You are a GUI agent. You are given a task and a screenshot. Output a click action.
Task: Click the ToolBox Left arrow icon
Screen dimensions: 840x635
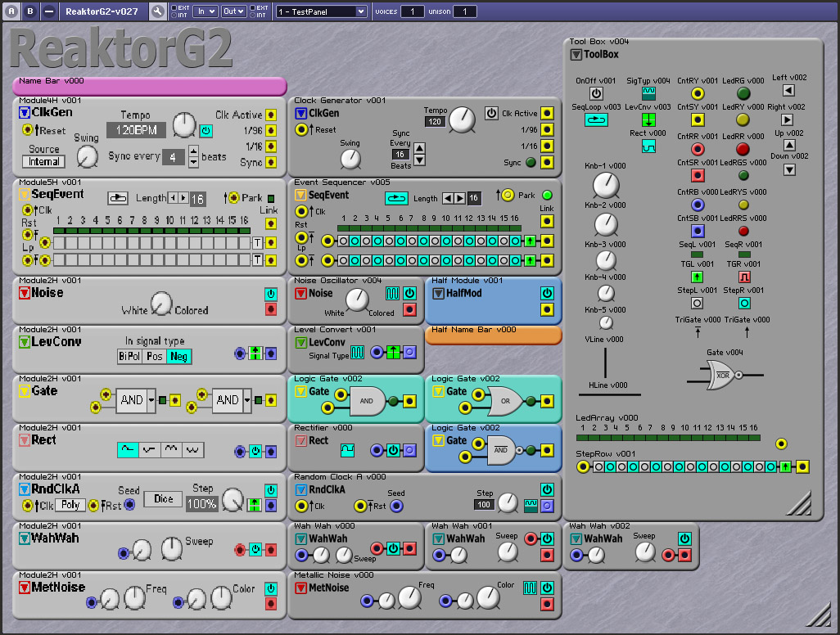tap(788, 91)
